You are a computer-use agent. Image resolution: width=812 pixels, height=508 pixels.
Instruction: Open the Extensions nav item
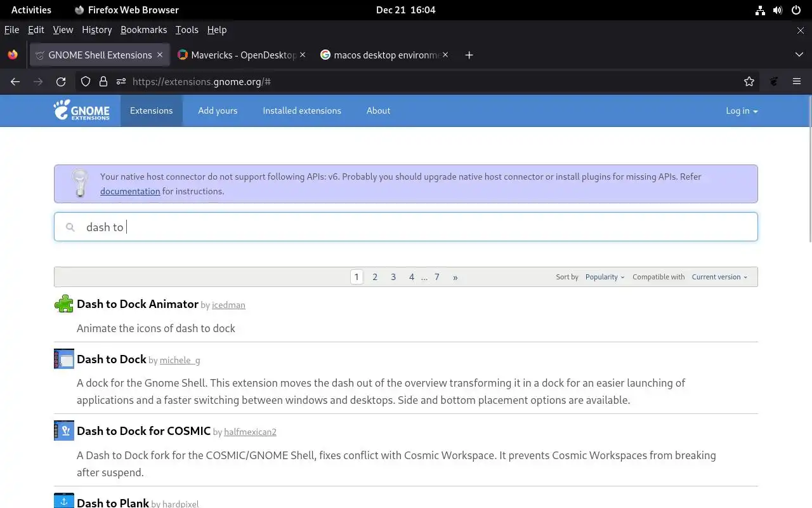151,110
